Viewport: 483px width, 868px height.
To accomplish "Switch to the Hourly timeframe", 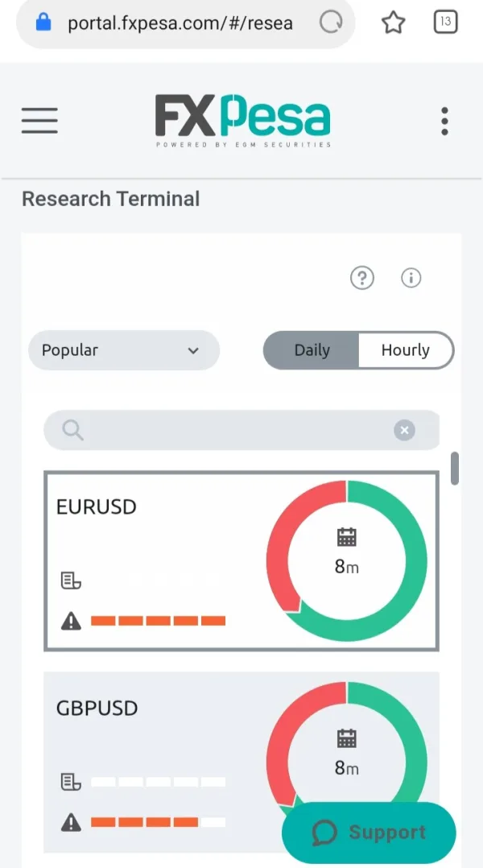I will [405, 350].
